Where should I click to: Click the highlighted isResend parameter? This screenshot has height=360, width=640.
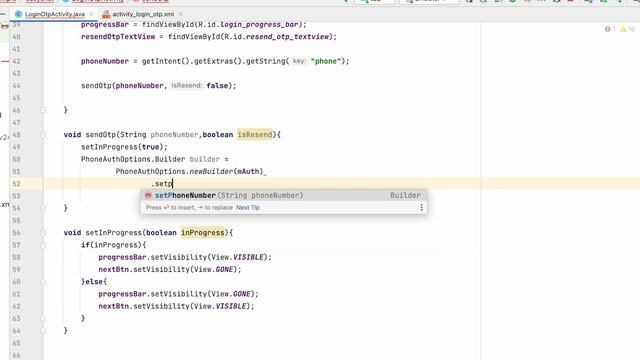tap(255, 135)
